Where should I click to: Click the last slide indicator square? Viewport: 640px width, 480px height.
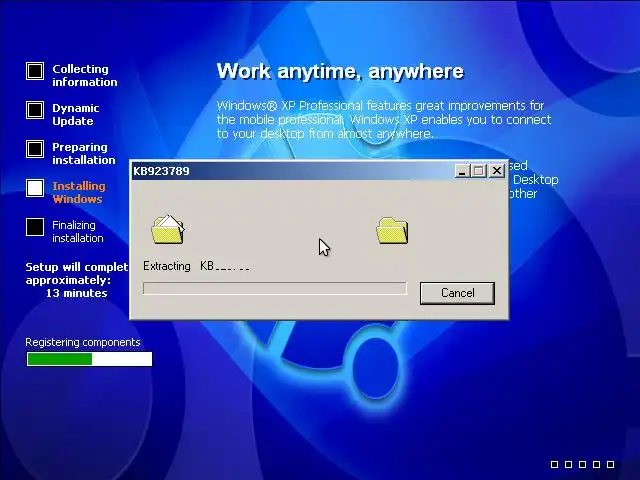[610, 464]
